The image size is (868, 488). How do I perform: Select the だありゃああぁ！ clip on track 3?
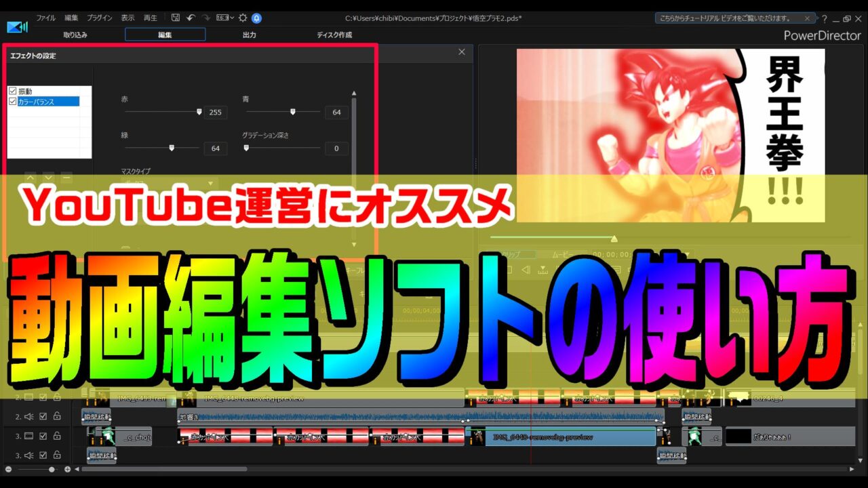pyautogui.click(x=791, y=436)
